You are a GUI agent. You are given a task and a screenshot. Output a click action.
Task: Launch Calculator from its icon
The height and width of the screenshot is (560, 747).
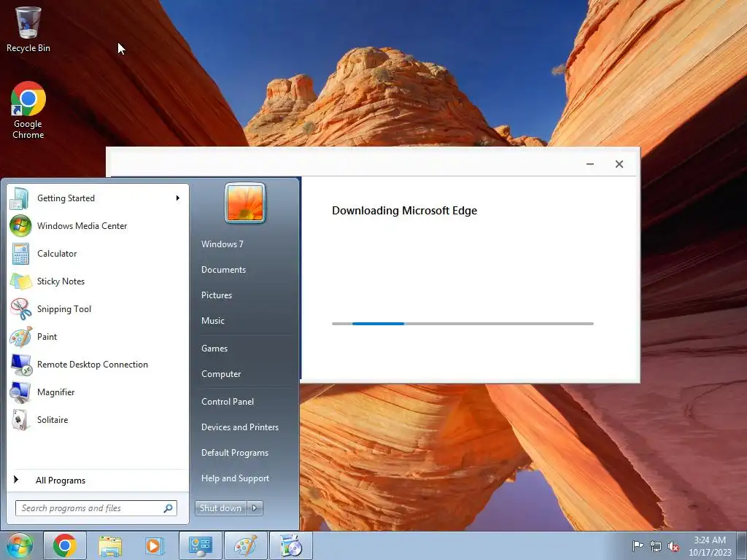click(20, 253)
